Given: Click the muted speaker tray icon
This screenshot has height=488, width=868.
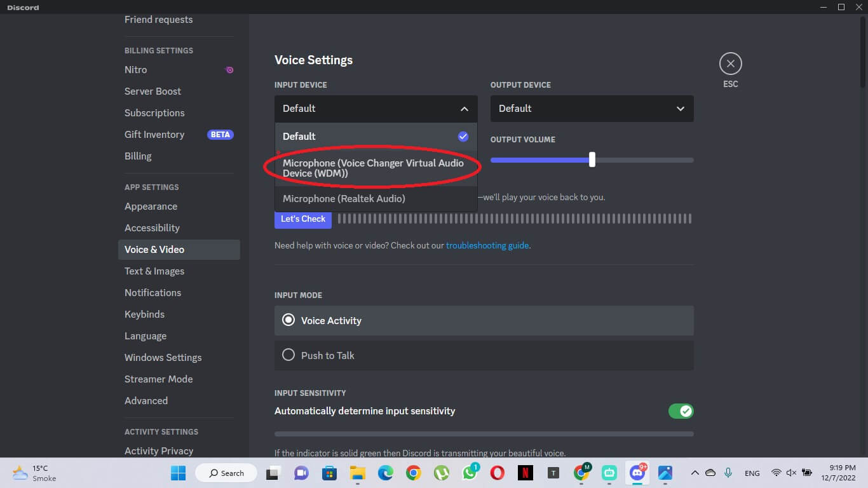Looking at the screenshot, I should (x=791, y=473).
